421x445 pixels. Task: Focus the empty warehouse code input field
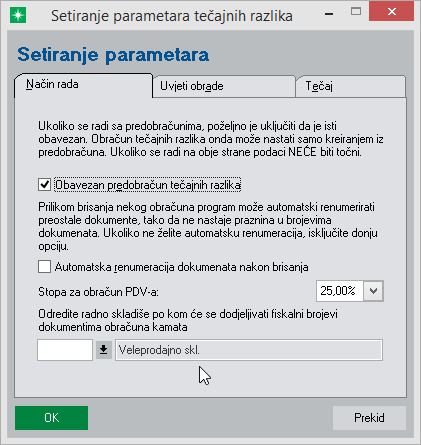point(65,350)
